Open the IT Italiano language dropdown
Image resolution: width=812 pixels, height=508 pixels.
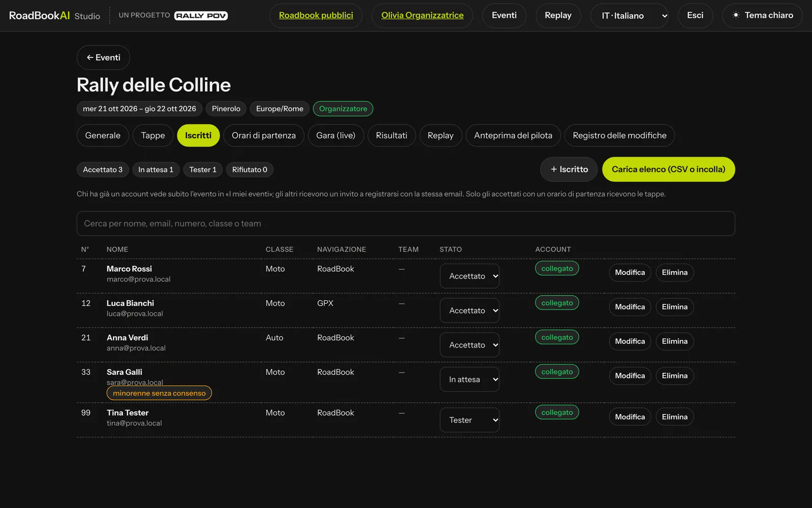pos(629,16)
